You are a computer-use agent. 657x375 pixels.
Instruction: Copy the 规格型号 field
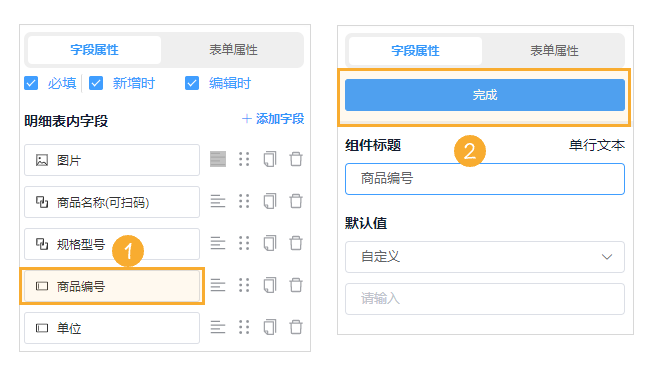click(x=270, y=243)
